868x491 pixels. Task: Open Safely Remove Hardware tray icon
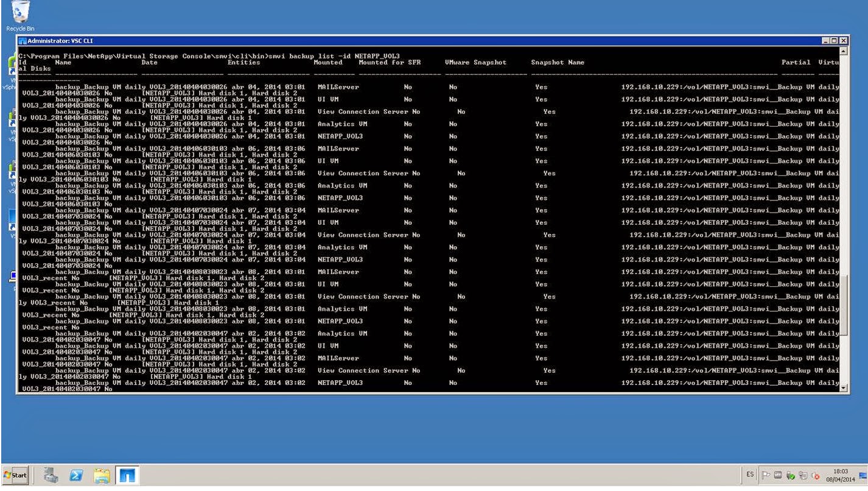pos(790,475)
